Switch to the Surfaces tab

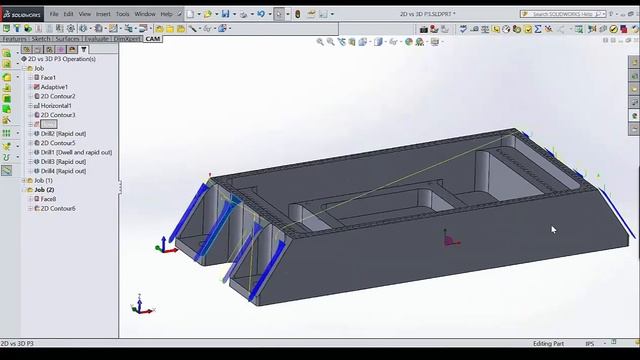pos(67,39)
